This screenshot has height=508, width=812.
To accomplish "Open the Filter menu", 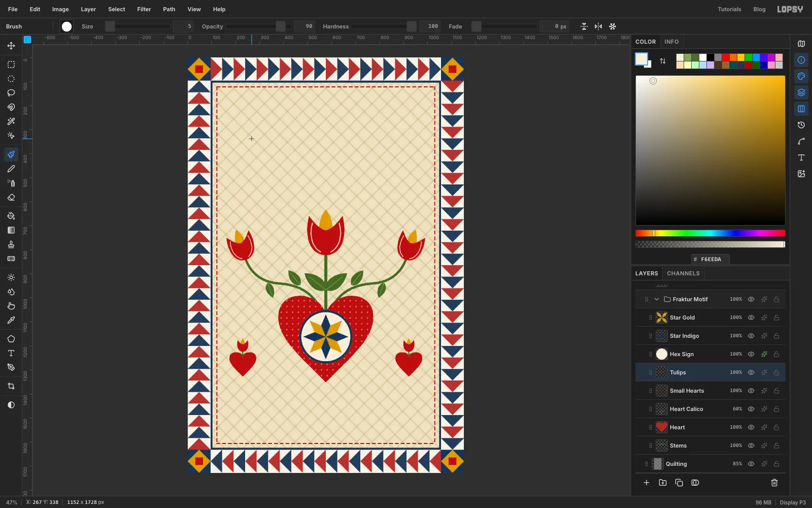I will [x=144, y=9].
